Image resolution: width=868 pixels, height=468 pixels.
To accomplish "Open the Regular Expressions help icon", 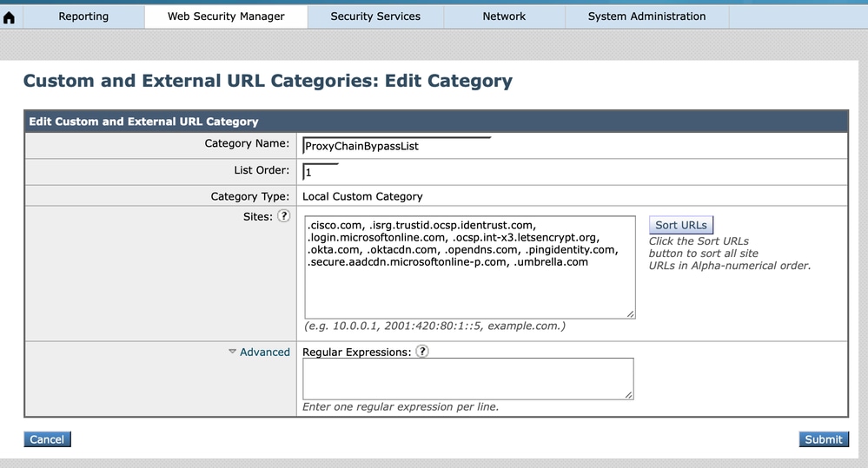I will coord(422,352).
